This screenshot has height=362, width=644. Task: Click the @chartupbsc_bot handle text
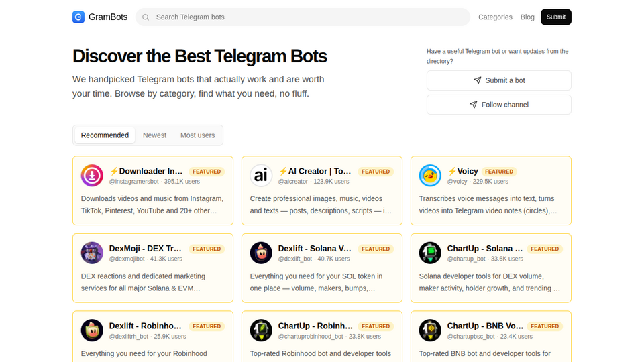(x=471, y=337)
